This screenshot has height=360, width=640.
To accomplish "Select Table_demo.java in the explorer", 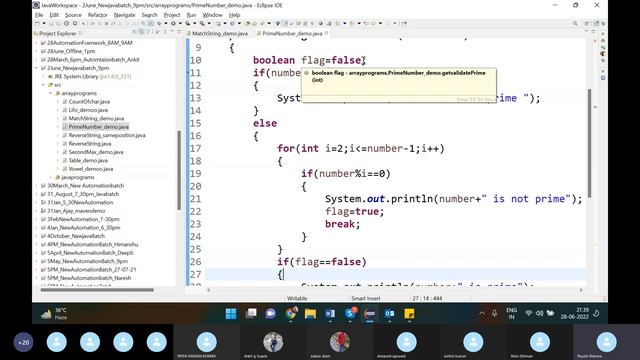I will tap(88, 160).
